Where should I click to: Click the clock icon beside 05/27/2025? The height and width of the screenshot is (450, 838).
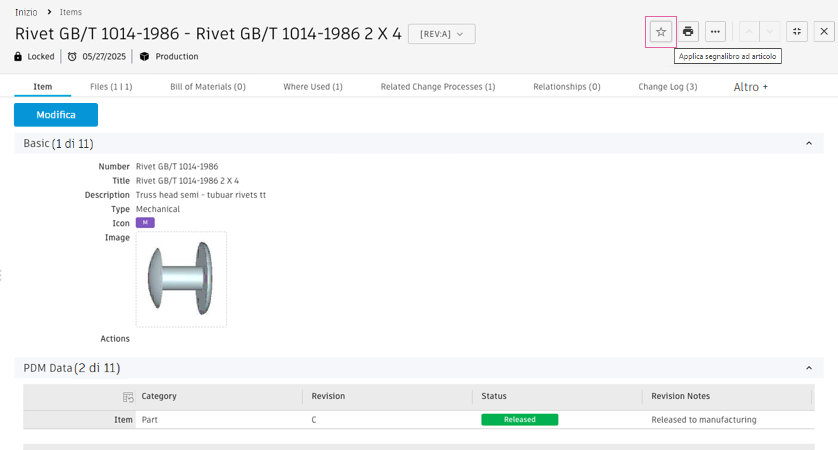click(72, 56)
